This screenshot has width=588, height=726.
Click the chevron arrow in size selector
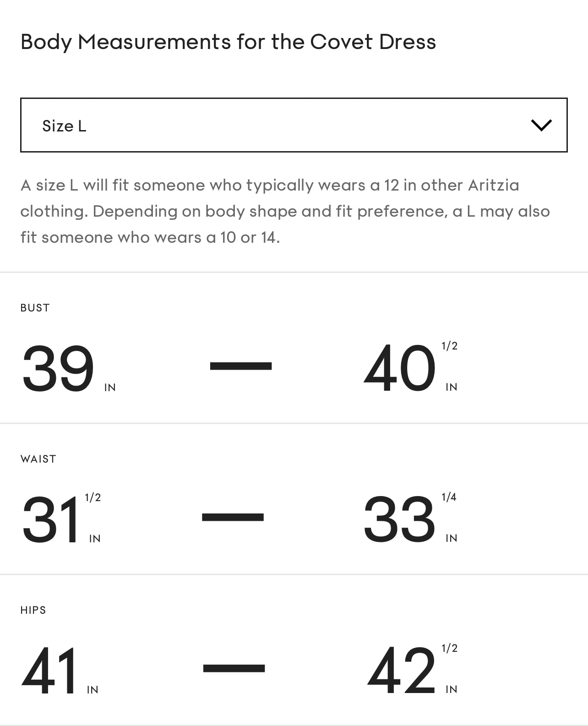541,125
